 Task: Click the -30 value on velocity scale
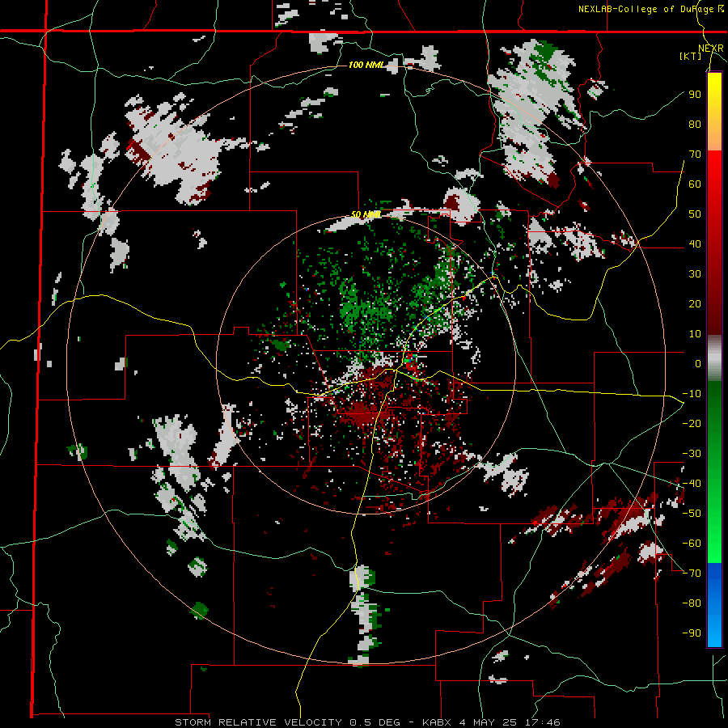pyautogui.click(x=692, y=454)
